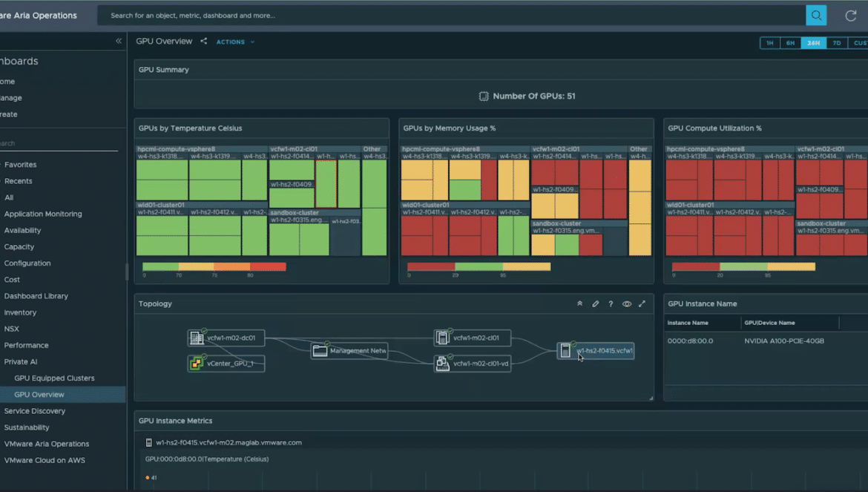
Task: Click the hpcml-compute-vsphere8 header in Compute Utilization heatmap
Action: pyautogui.click(x=706, y=149)
